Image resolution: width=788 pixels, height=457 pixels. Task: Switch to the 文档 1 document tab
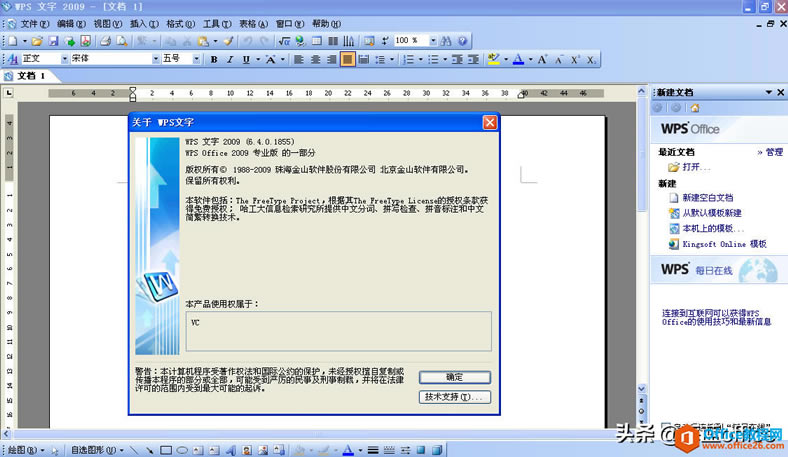tap(30, 76)
